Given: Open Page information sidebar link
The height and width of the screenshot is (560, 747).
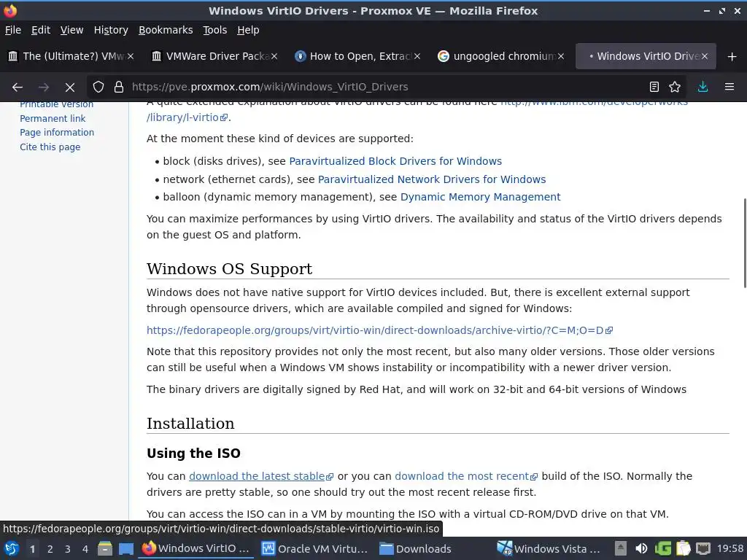Looking at the screenshot, I should click(57, 133).
